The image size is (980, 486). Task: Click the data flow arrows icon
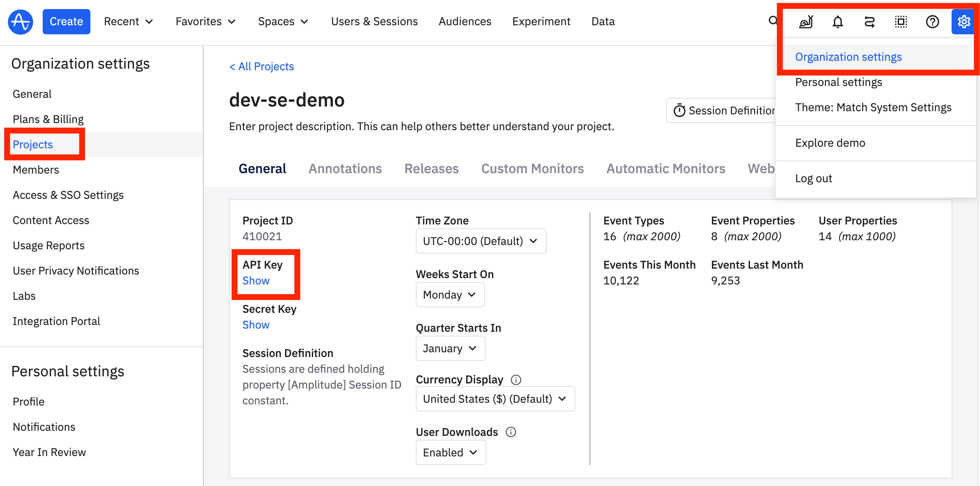click(x=869, y=22)
